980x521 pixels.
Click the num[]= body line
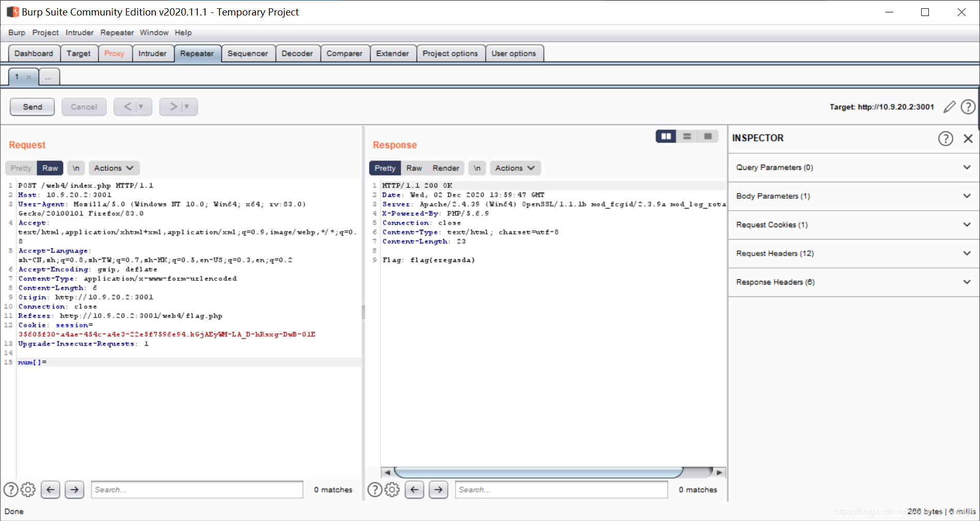pos(189,362)
